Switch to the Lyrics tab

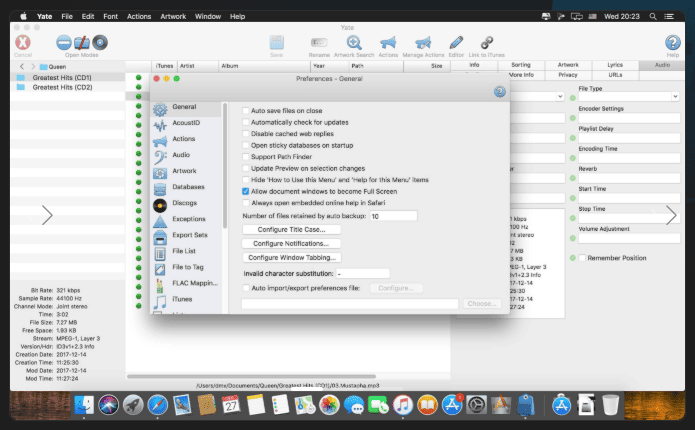(615, 65)
